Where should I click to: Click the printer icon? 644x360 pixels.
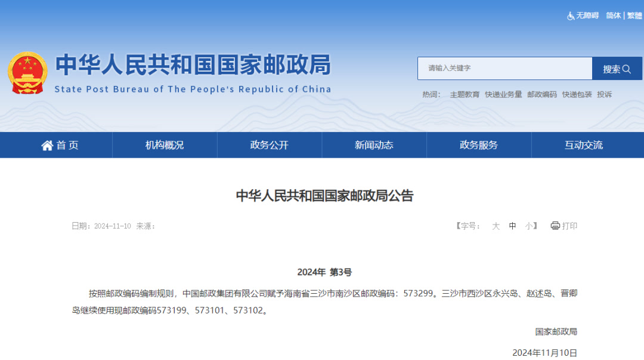point(555,226)
